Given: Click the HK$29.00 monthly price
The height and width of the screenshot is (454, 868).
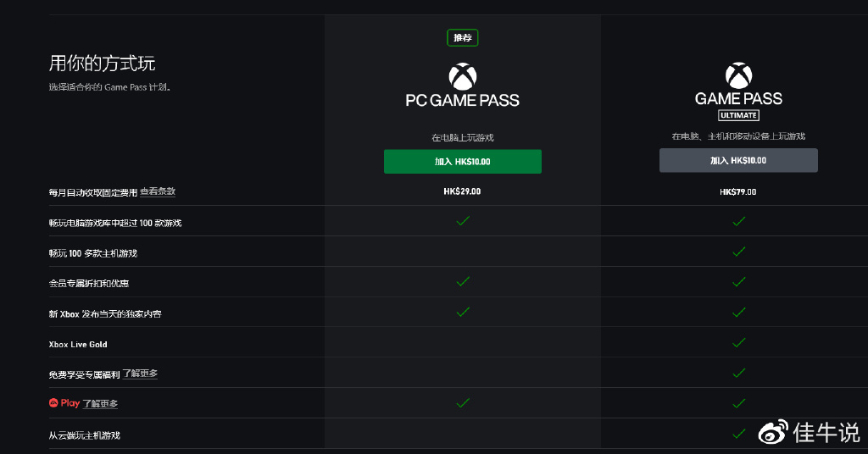Looking at the screenshot, I should (462, 191).
